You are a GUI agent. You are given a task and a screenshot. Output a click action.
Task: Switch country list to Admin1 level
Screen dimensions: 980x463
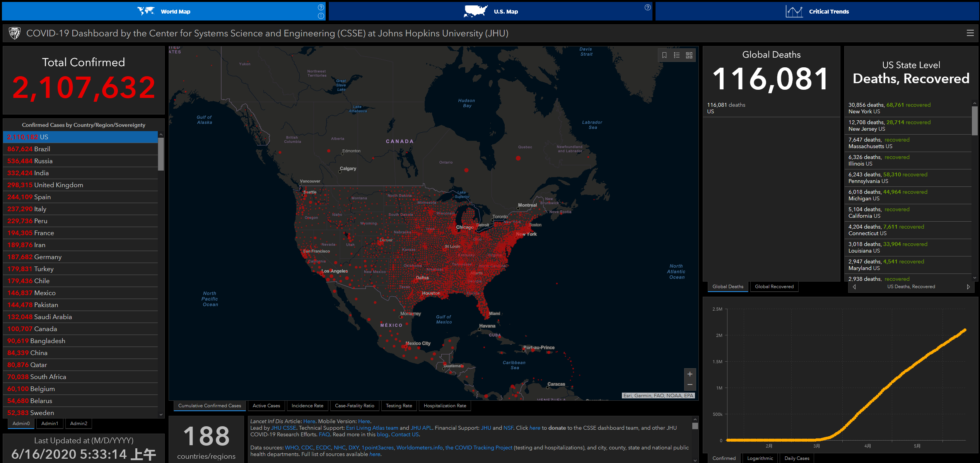pyautogui.click(x=50, y=424)
